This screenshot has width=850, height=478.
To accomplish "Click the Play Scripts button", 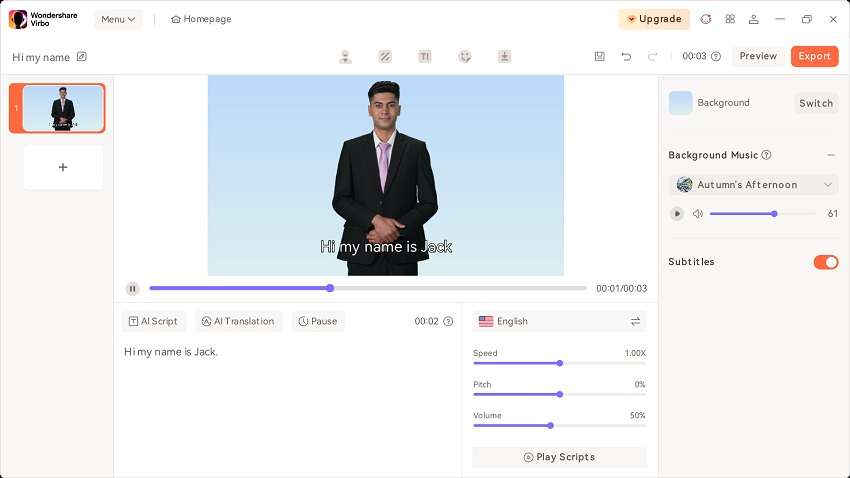I will (x=559, y=457).
